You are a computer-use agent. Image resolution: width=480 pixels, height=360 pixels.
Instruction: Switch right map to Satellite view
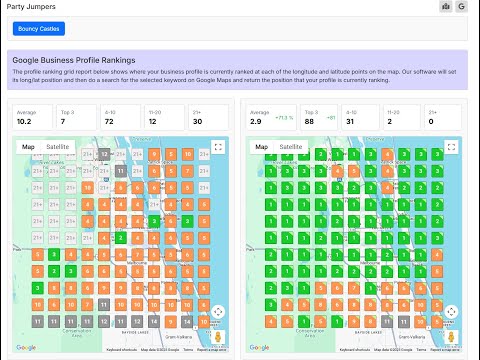(x=291, y=147)
